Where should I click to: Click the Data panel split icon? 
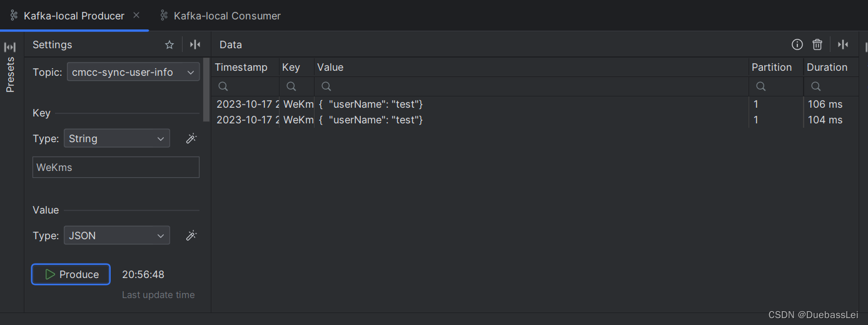pos(843,44)
